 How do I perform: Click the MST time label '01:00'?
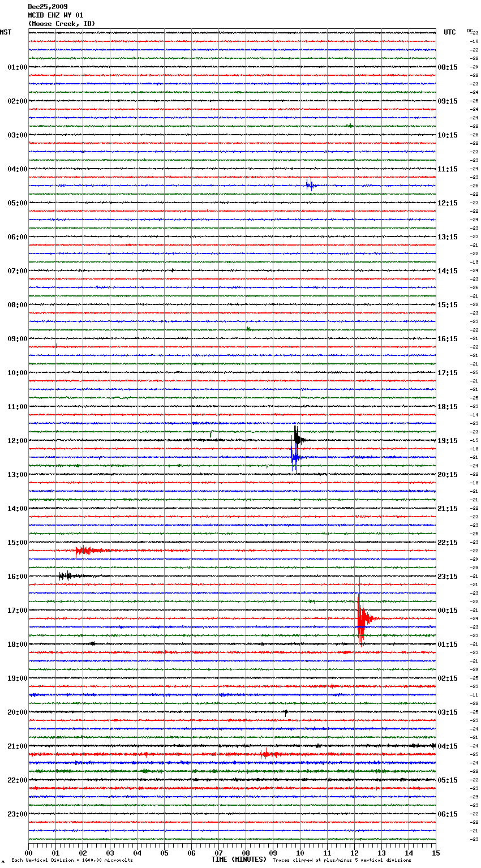[x=18, y=67]
